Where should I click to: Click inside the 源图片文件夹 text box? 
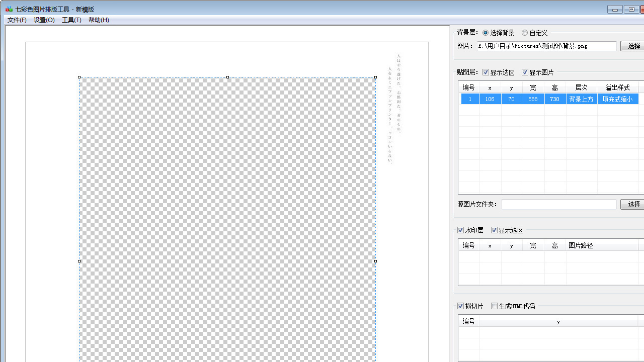[558, 204]
